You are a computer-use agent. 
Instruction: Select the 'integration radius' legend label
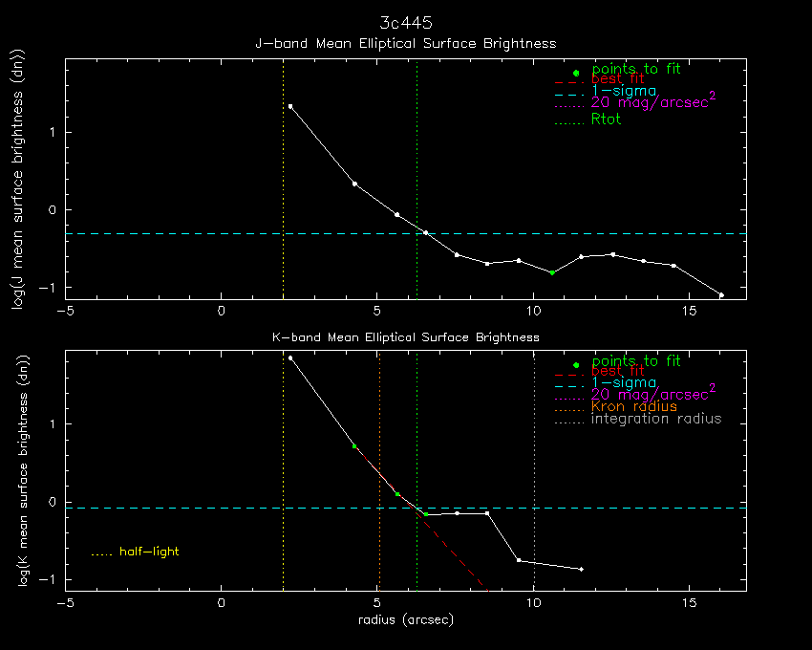click(656, 419)
